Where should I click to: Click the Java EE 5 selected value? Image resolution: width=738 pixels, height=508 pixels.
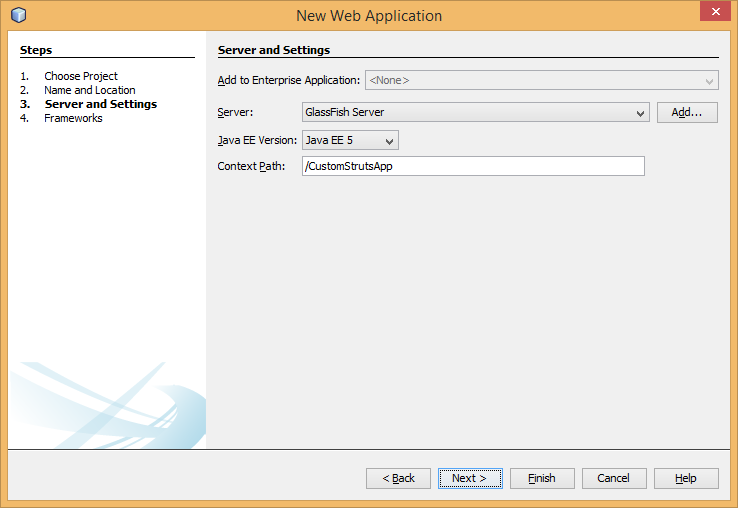(x=329, y=140)
